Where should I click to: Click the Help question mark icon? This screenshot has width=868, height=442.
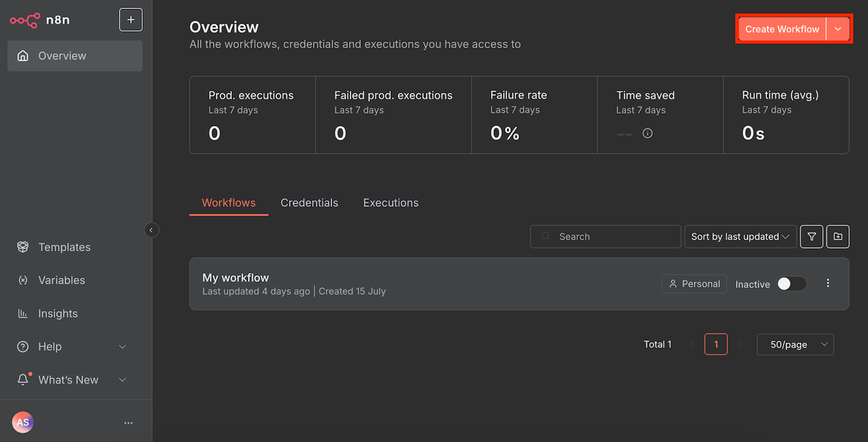(x=23, y=347)
